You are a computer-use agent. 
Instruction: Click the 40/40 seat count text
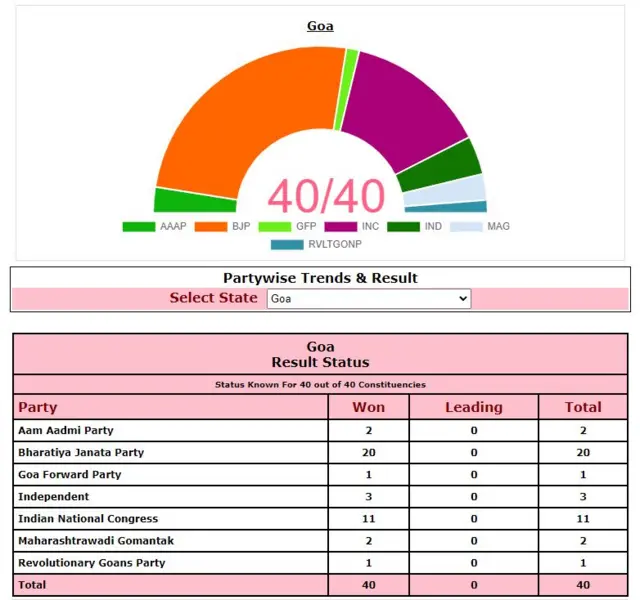tap(326, 196)
